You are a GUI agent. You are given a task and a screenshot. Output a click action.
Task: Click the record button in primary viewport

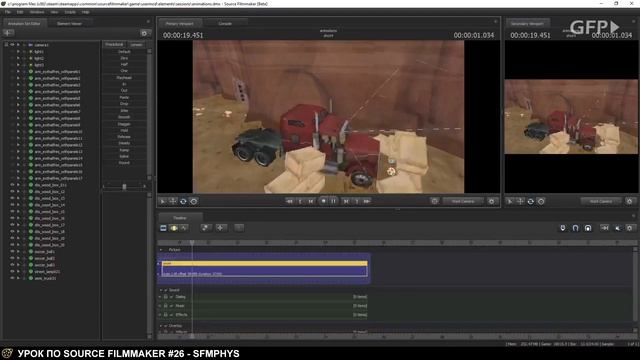tap(323, 201)
